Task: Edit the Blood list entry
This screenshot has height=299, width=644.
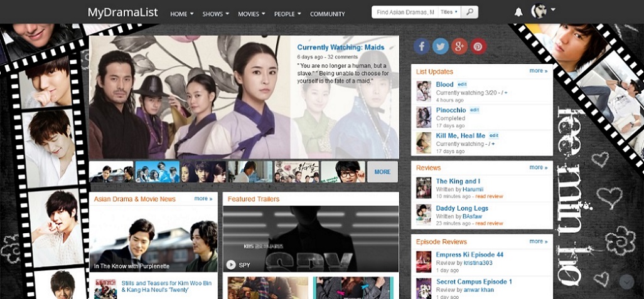Action: pos(462,84)
